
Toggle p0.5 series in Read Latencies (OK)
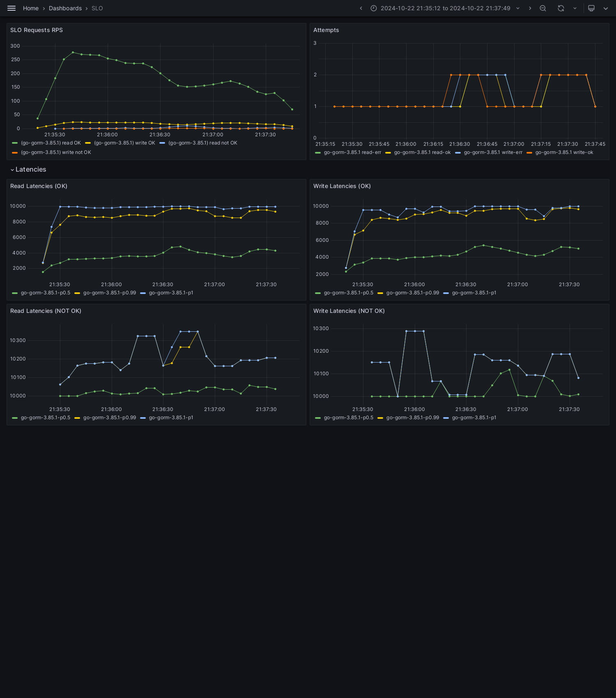click(x=46, y=293)
